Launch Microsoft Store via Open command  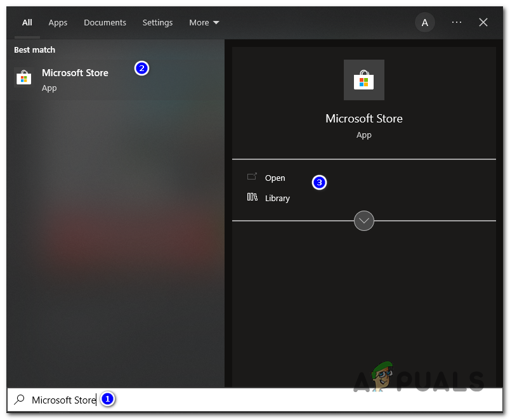click(275, 178)
